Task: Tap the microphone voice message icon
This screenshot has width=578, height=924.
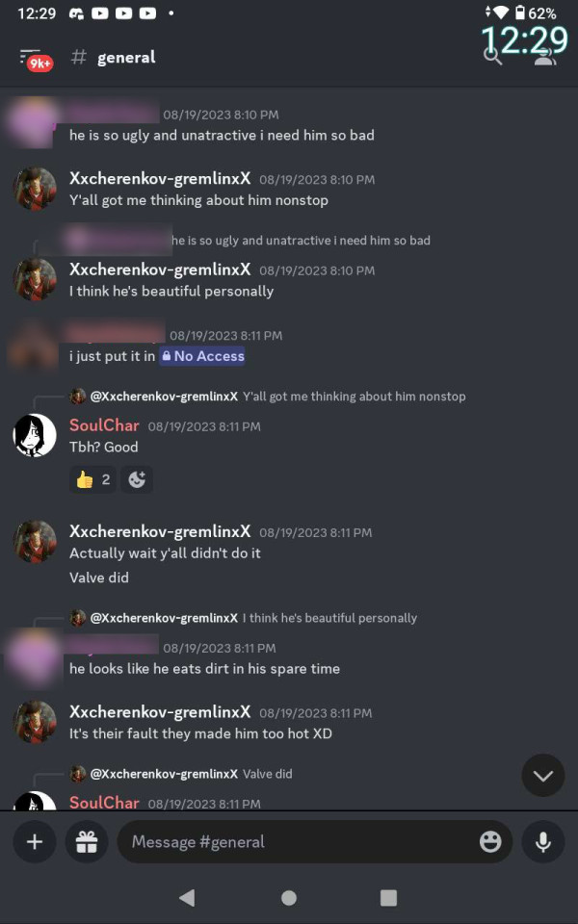Action: point(543,841)
